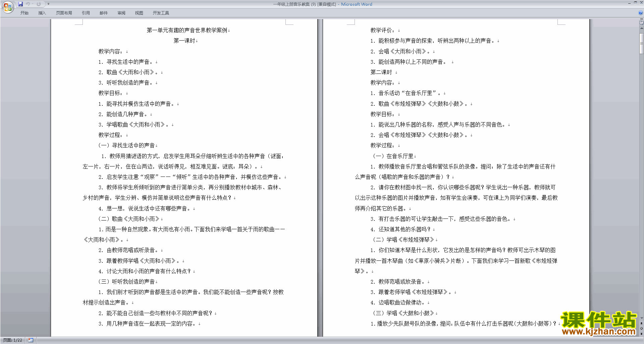Click the vertical scrollbar thumb
The image size is (644, 344).
641,44
